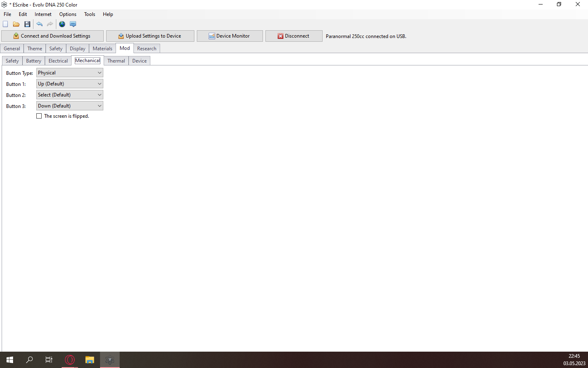Click the New file toolbar icon
This screenshot has width=588, height=368.
(x=5, y=24)
